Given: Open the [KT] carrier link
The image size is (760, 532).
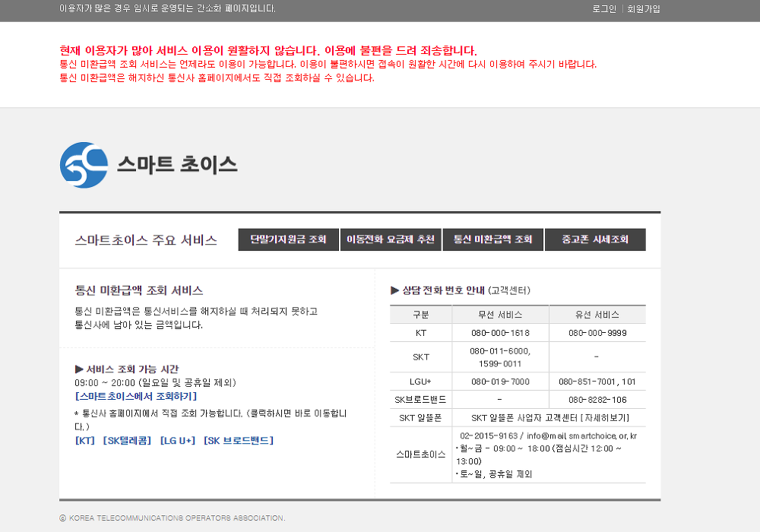Looking at the screenshot, I should (85, 441).
